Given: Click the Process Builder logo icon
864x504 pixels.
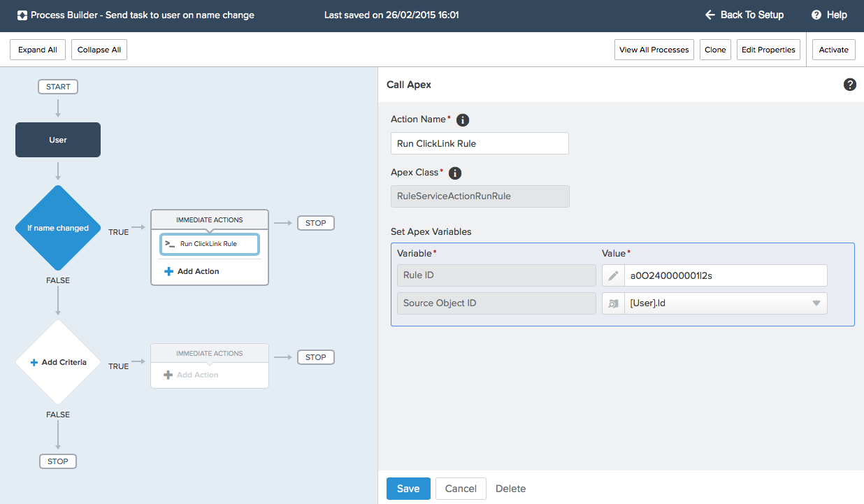Looking at the screenshot, I should pos(22,15).
